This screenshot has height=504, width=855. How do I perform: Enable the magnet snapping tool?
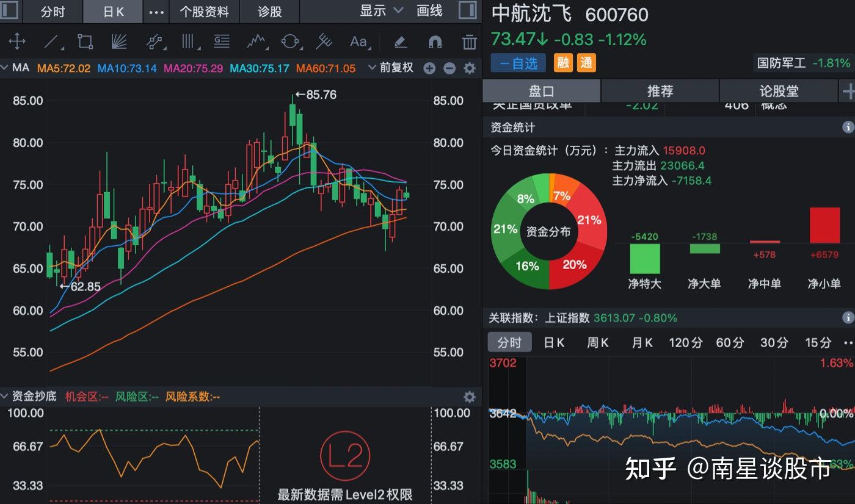pos(434,42)
